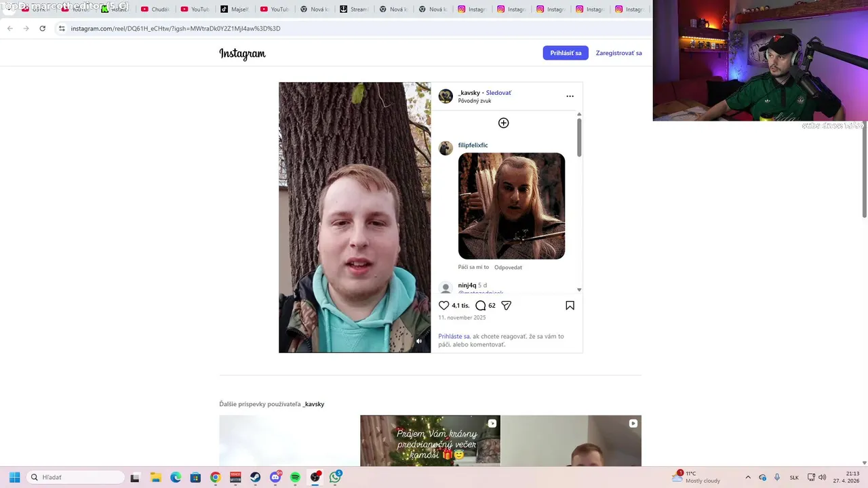
Task: Click ninj4q's avatar picture
Action: [446, 288]
